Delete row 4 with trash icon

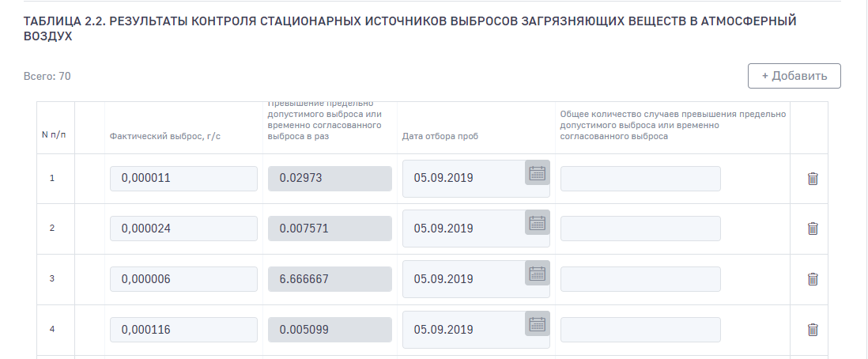812,330
